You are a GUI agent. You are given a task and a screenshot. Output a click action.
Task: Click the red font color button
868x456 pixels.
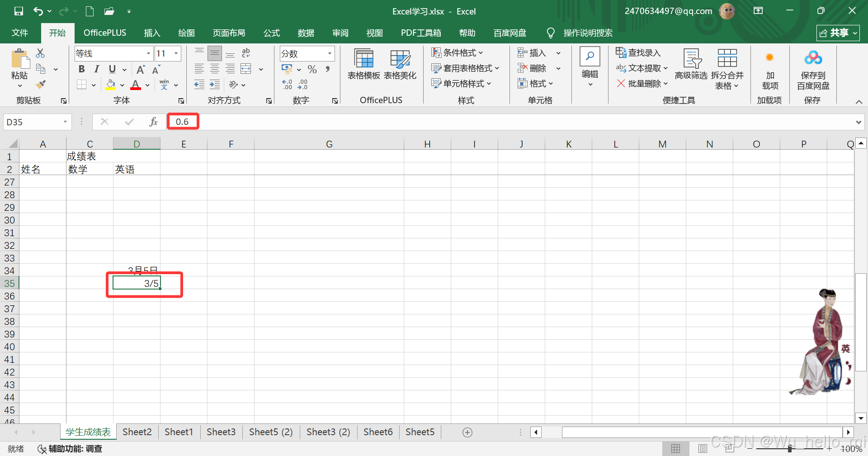tap(135, 85)
